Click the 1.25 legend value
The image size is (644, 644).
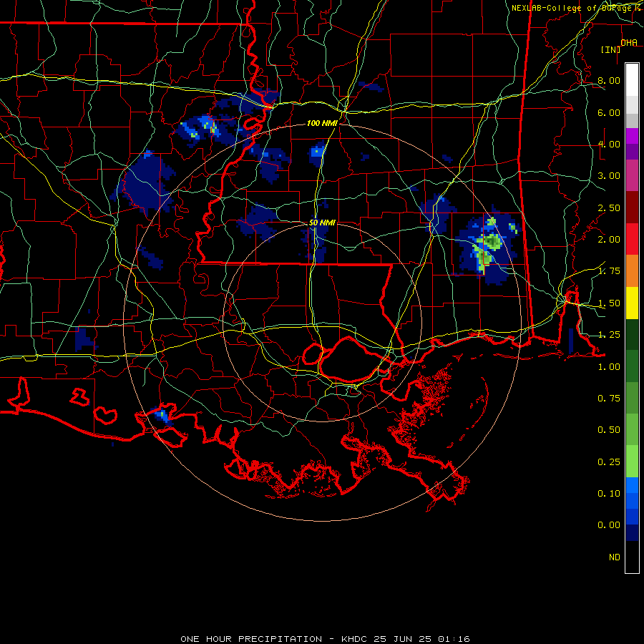point(609,335)
